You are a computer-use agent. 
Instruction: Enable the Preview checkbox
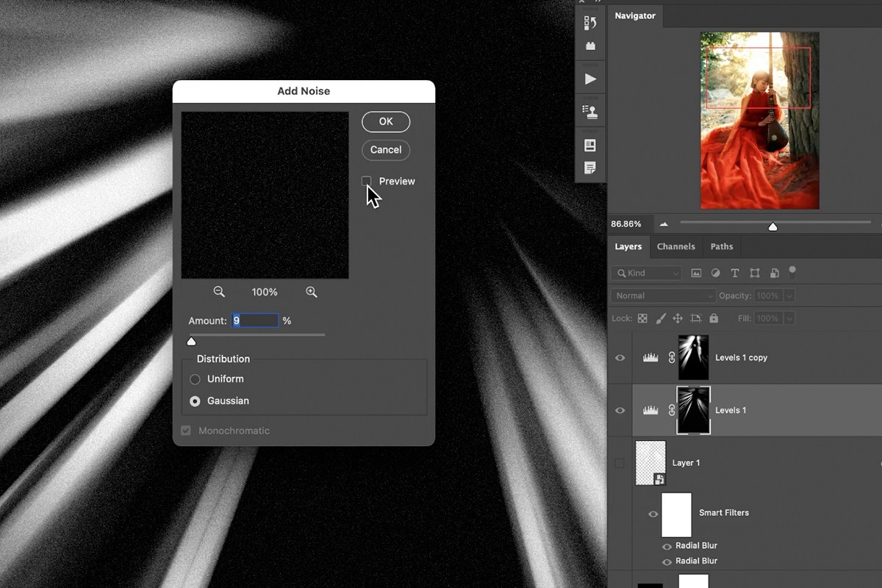pyautogui.click(x=366, y=181)
